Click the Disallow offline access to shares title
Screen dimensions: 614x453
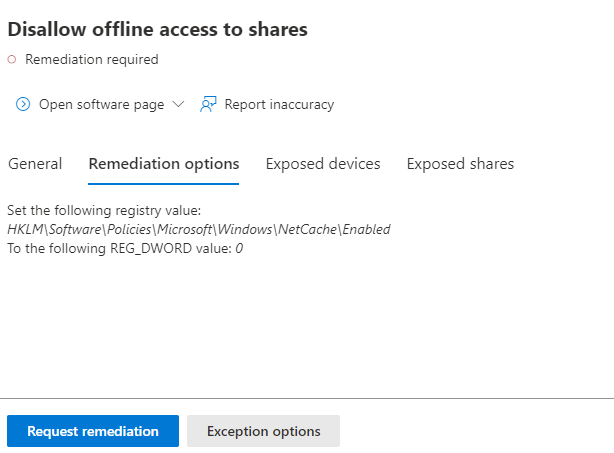click(157, 29)
